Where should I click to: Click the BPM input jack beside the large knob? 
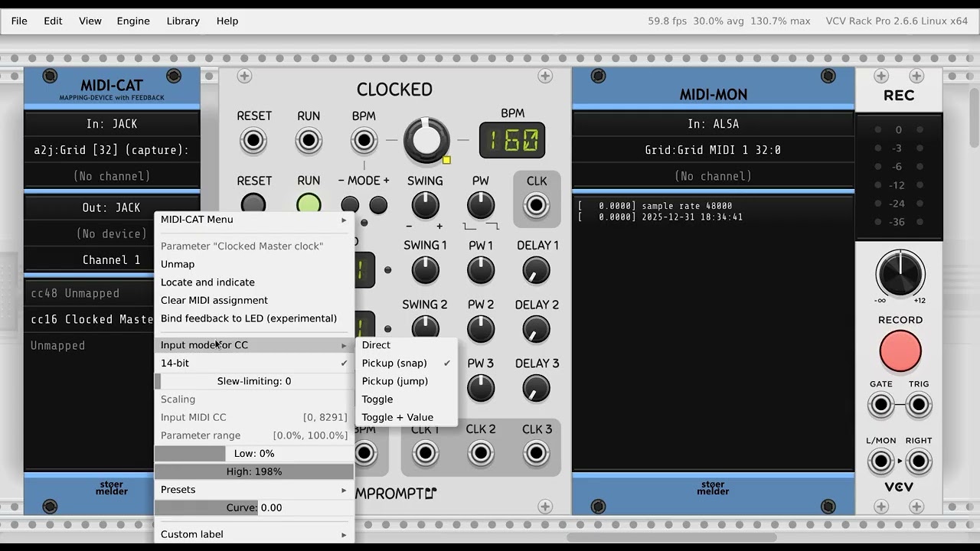[x=364, y=141]
